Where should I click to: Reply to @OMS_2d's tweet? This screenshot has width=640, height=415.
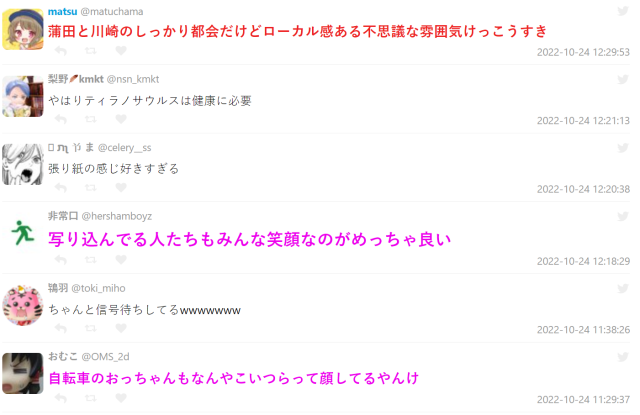[61, 398]
